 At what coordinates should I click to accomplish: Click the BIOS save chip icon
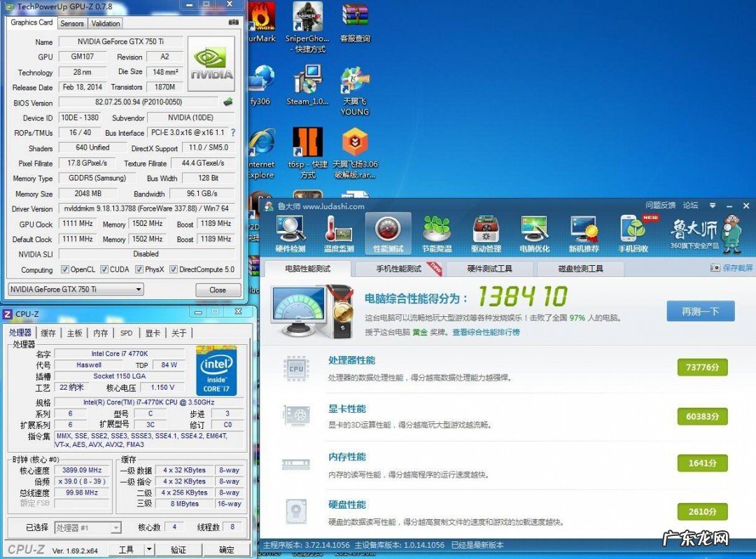click(x=228, y=102)
